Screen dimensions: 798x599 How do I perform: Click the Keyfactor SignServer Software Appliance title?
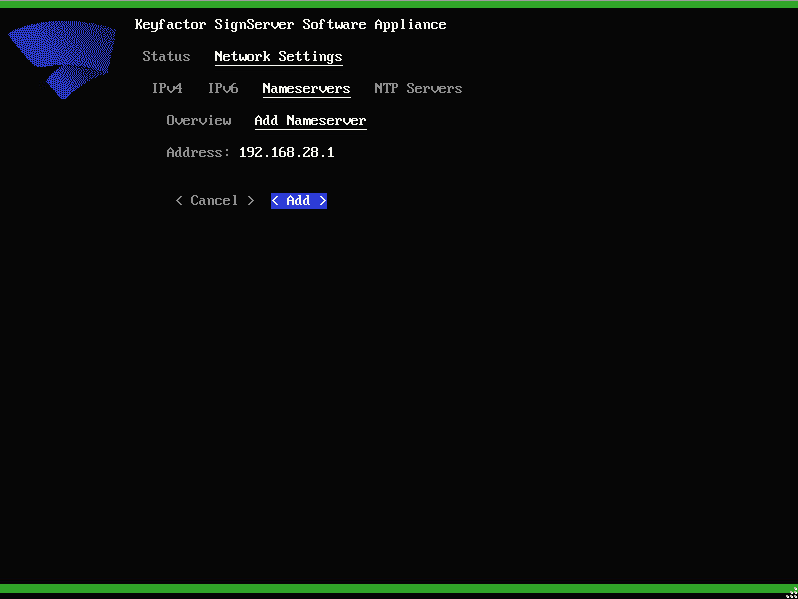click(x=290, y=25)
